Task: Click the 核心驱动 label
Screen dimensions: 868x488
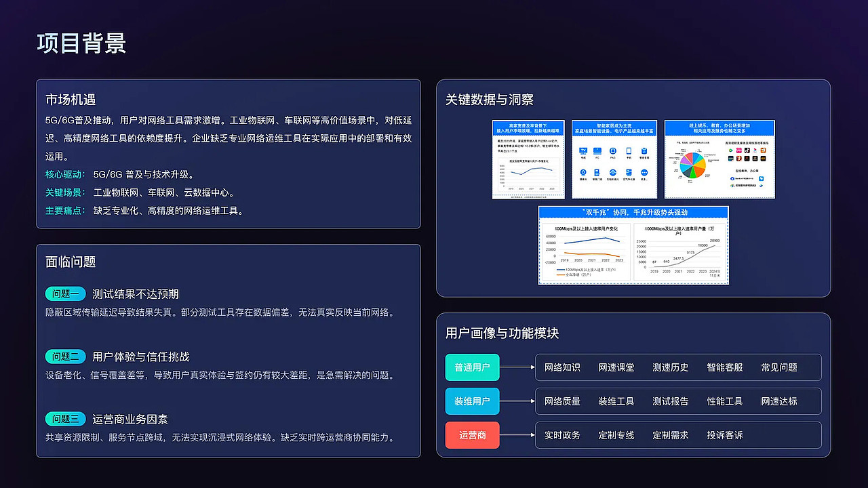Action: tap(66, 174)
